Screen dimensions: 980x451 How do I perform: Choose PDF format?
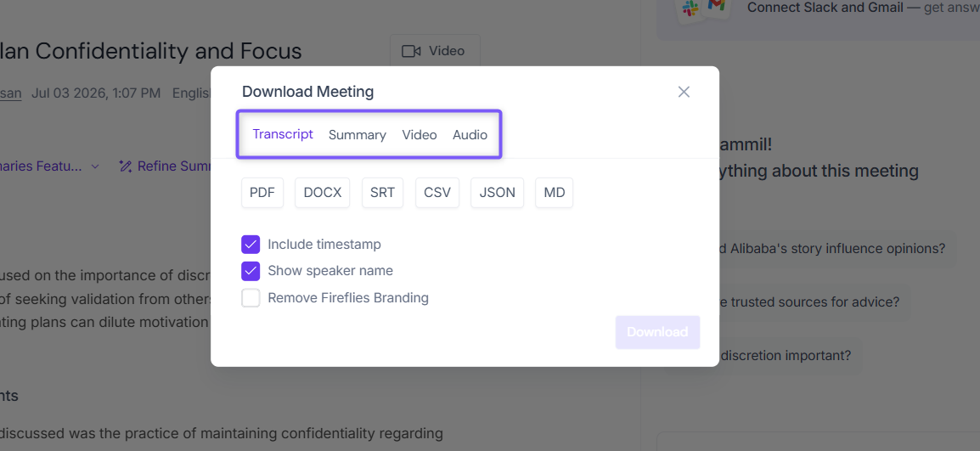[x=262, y=193]
